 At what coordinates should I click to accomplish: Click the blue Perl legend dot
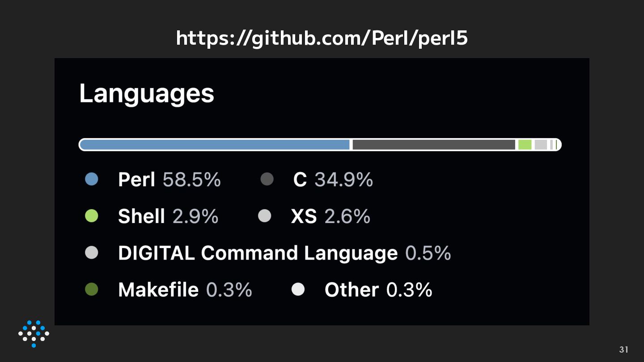91,179
